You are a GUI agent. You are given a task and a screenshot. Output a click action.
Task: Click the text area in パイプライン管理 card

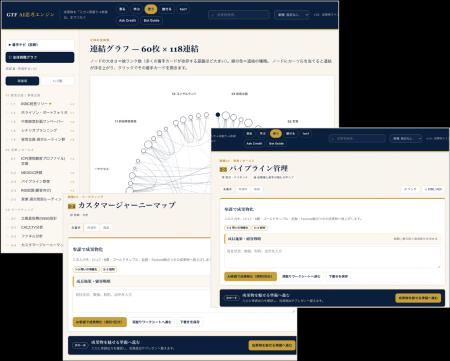(332, 257)
